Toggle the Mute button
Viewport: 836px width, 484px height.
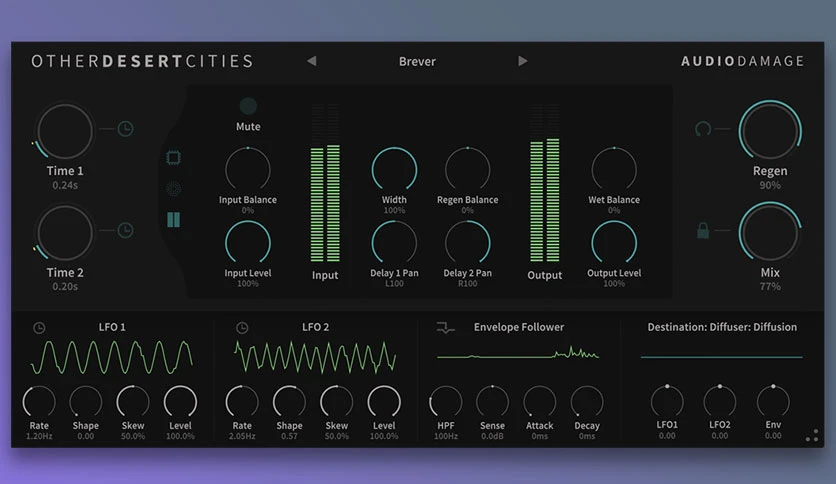[x=248, y=106]
